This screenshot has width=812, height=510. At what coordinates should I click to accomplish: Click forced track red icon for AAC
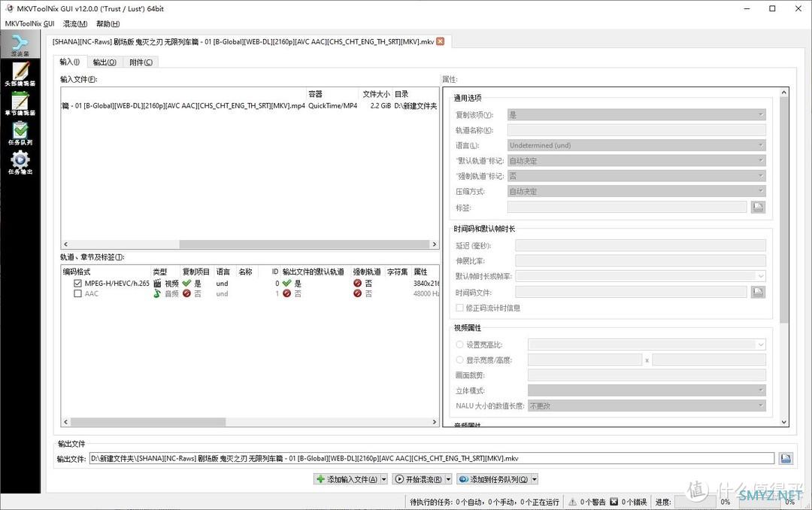point(357,293)
